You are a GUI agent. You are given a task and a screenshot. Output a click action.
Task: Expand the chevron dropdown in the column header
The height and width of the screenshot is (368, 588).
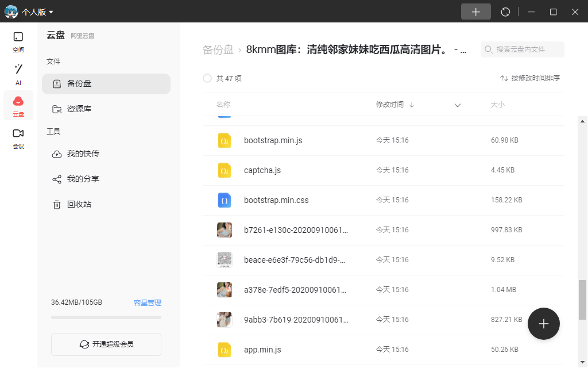(458, 105)
